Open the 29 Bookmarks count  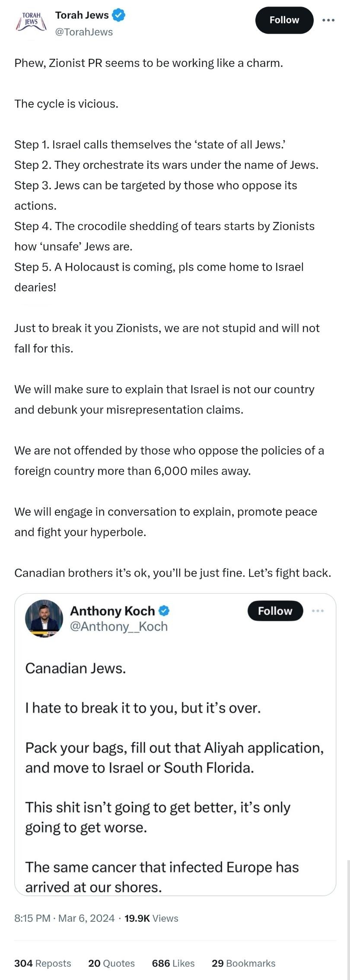243,963
